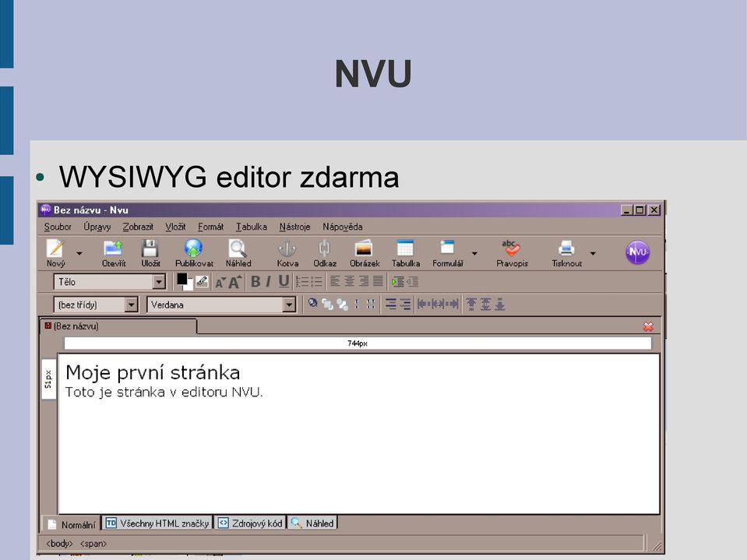This screenshot has height=560, width=747.
Task: Open the Vložit menu
Action: [175, 227]
